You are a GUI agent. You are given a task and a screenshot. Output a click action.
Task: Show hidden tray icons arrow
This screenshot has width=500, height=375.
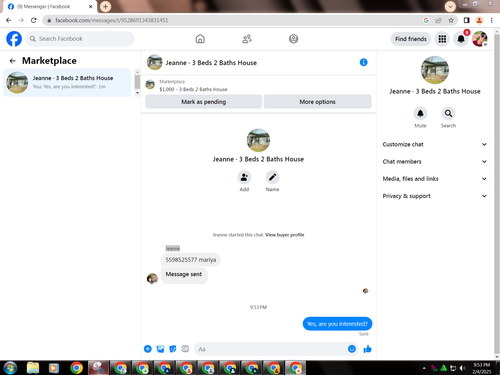click(x=424, y=368)
